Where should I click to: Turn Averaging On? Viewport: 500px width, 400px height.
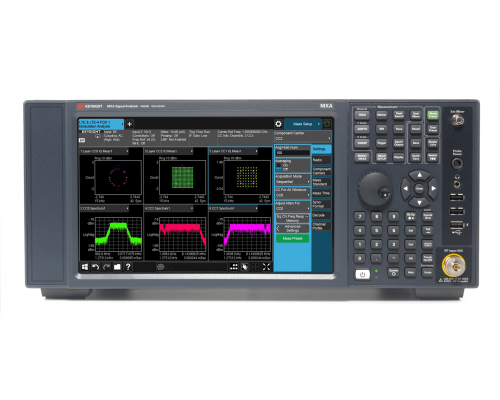(x=282, y=165)
